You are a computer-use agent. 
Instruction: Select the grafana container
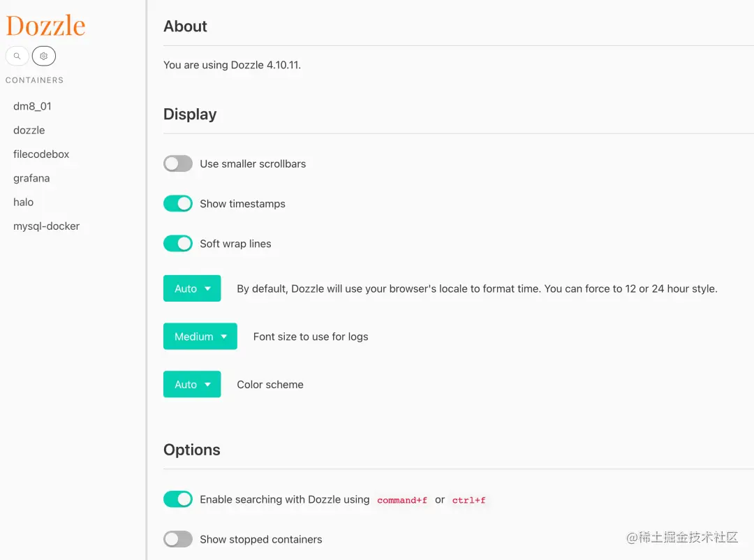[x=31, y=179]
